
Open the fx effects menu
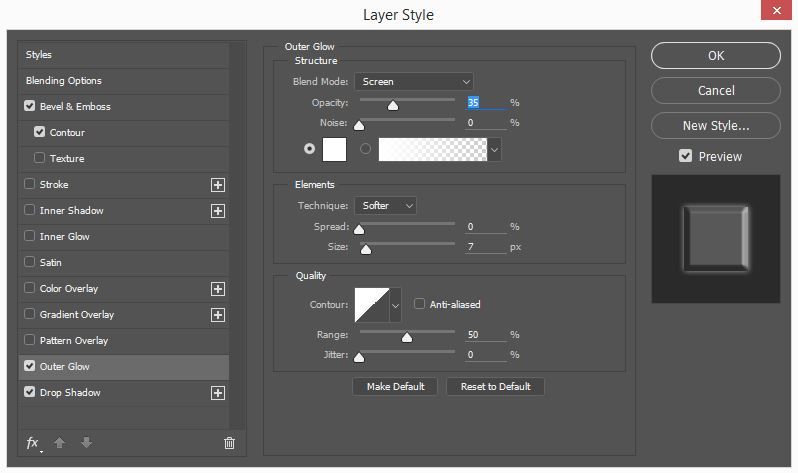(33, 443)
